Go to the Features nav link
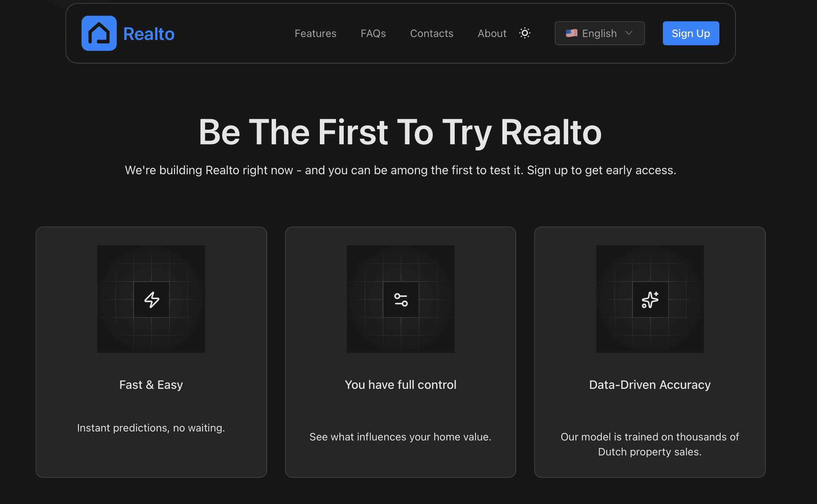This screenshot has height=504, width=817. point(315,33)
